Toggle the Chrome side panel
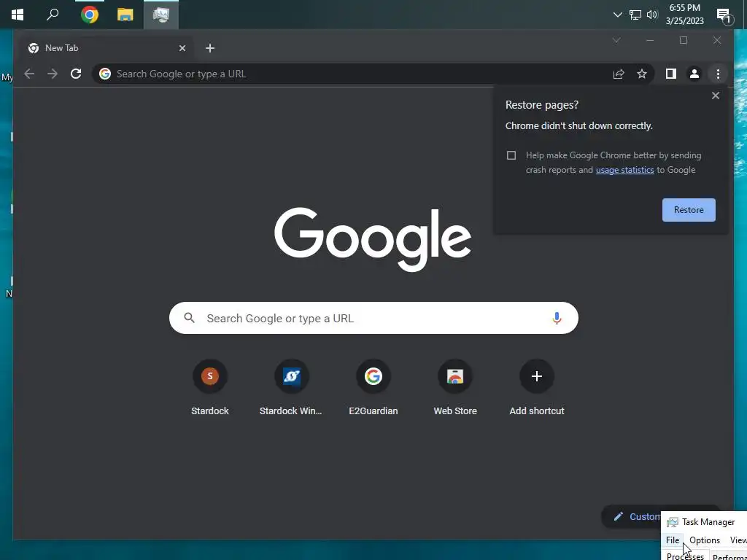 (x=671, y=74)
